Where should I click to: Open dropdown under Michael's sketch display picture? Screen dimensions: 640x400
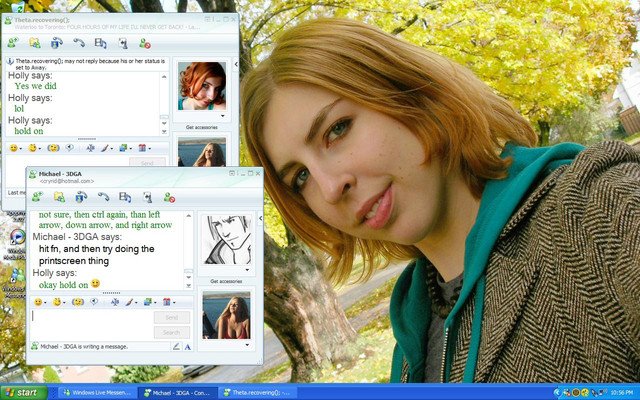(247, 270)
